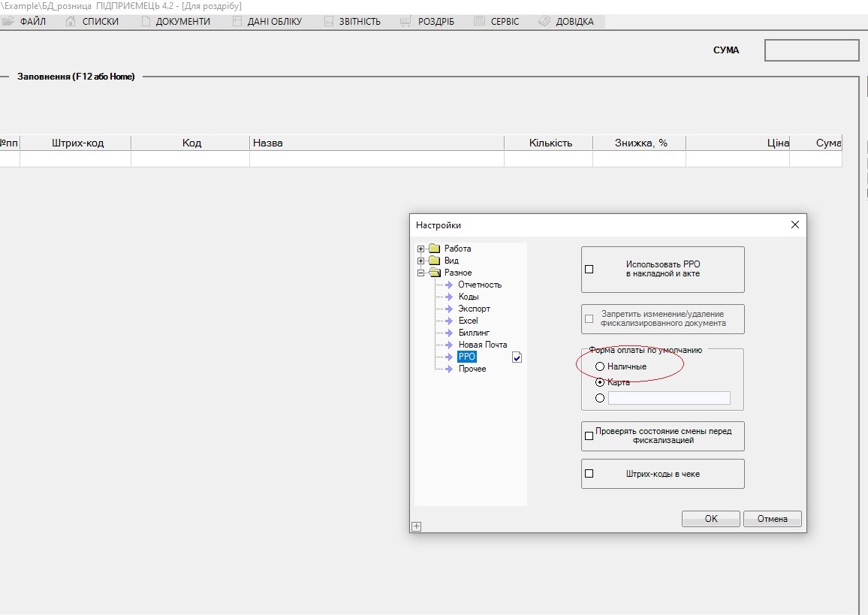The width and height of the screenshot is (868, 615).
Task: Expand the Вид folder node
Action: pyautogui.click(x=421, y=261)
